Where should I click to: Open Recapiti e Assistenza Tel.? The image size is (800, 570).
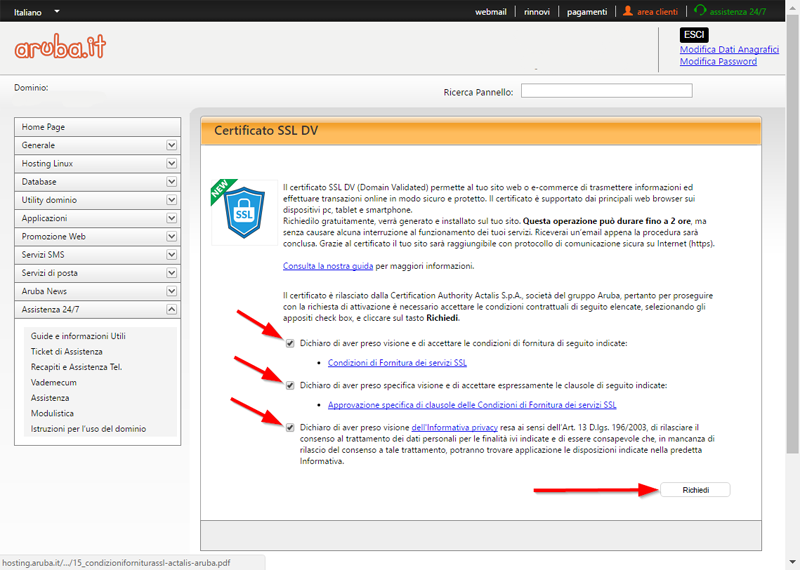pyautogui.click(x=77, y=367)
